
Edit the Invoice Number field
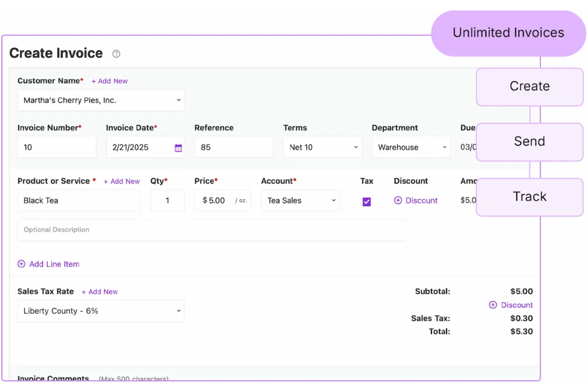point(57,147)
